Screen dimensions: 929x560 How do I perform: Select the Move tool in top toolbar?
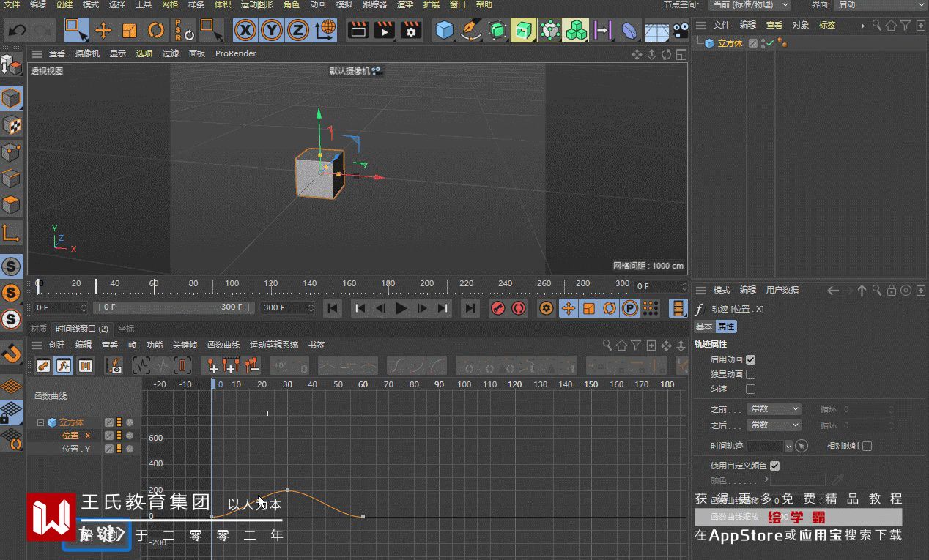(x=103, y=31)
